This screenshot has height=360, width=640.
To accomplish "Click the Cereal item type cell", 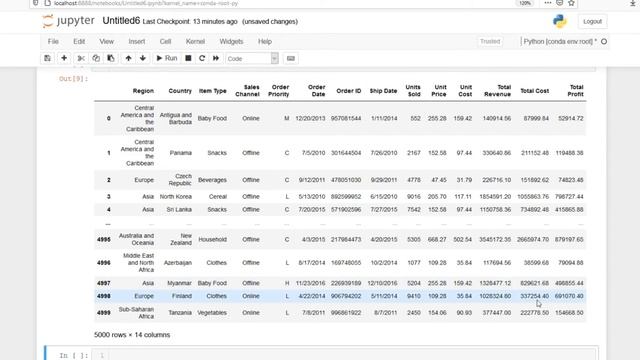I will click(x=218, y=196).
